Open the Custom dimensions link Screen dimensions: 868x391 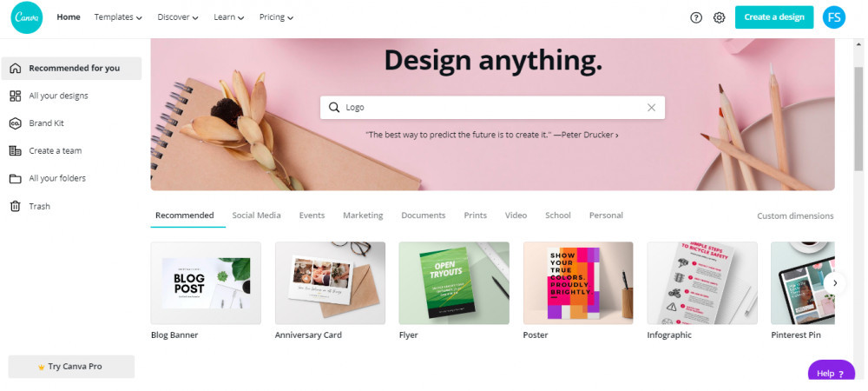(x=795, y=216)
